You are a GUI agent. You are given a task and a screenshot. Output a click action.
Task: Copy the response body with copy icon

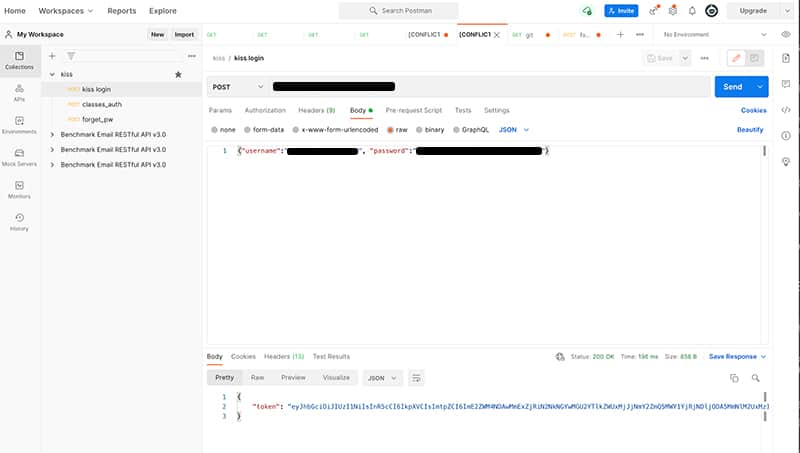[734, 378]
